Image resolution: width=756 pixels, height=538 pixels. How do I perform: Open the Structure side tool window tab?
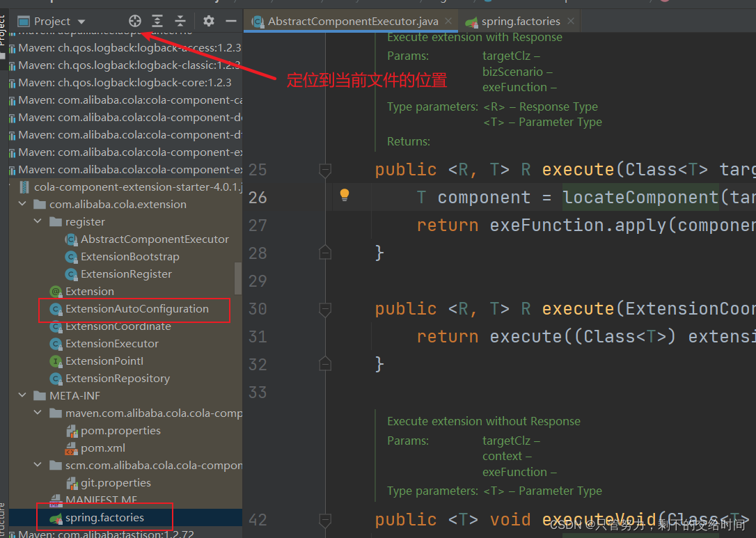[x=3, y=521]
